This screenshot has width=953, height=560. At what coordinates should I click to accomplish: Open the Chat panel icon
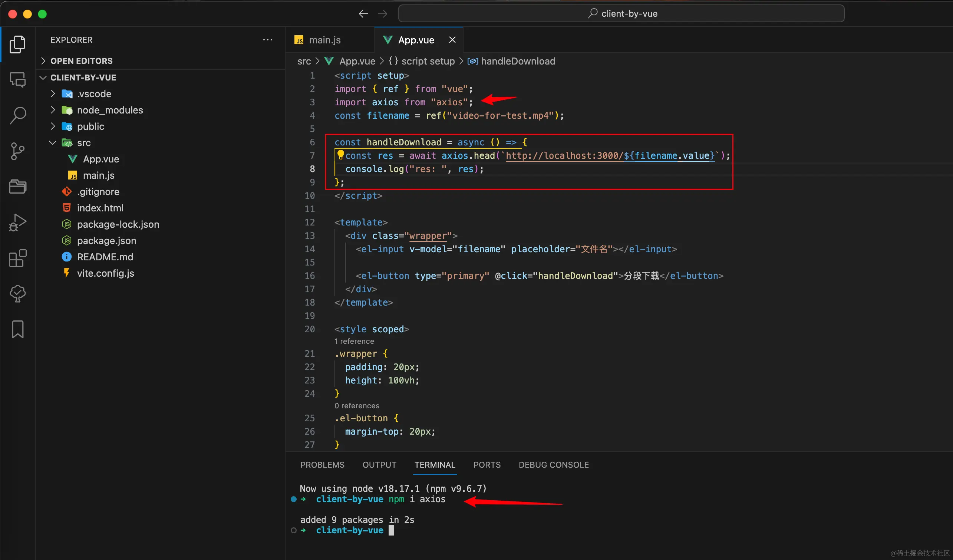click(17, 80)
